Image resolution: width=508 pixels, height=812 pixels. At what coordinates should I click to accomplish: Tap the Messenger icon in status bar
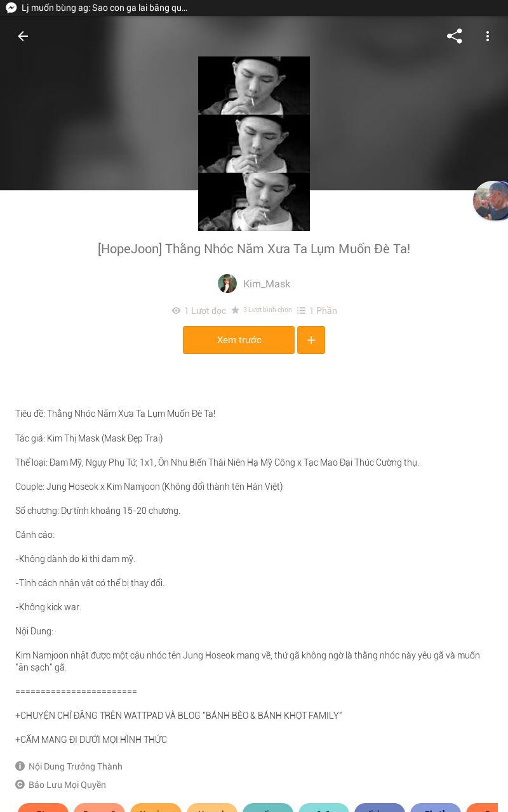click(11, 8)
